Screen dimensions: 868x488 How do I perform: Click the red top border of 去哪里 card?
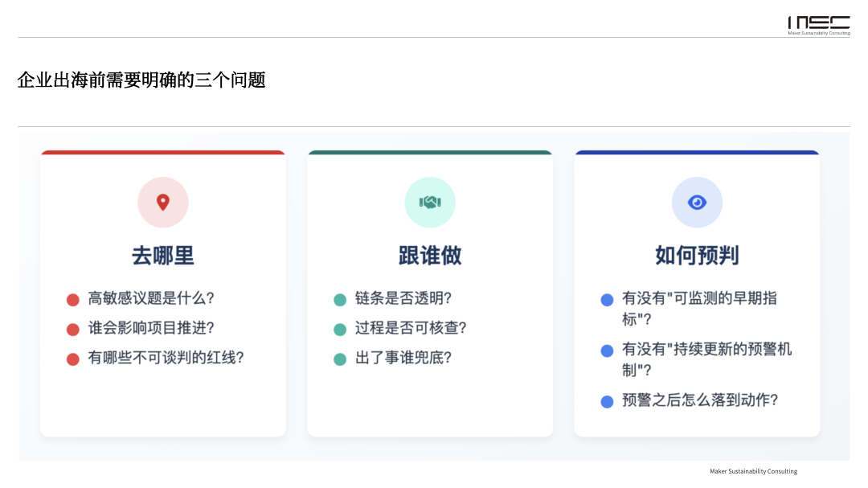pyautogui.click(x=163, y=152)
